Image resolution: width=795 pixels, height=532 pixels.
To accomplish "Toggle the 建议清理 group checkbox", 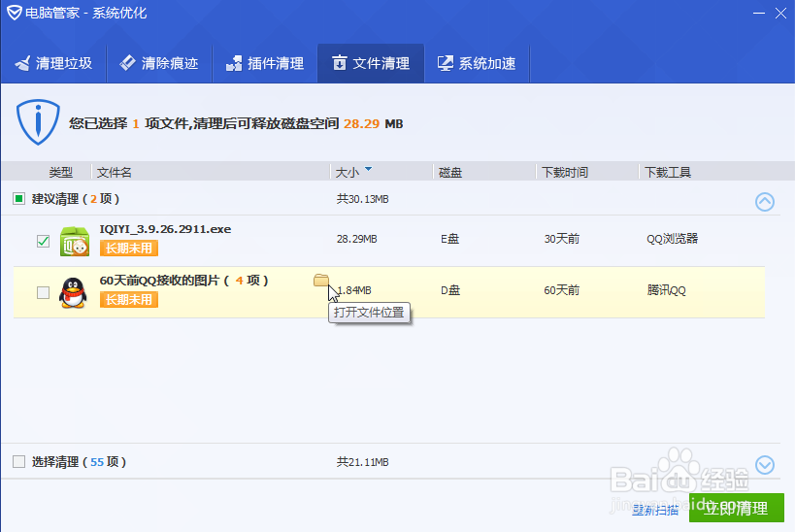I will click(18, 198).
